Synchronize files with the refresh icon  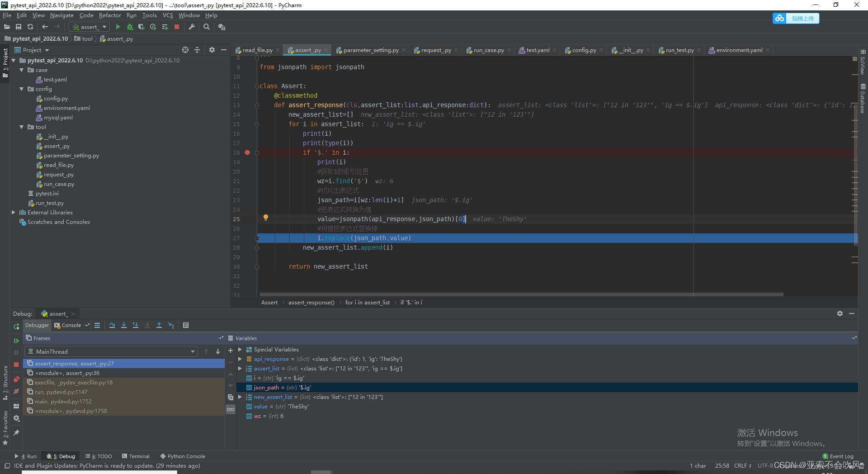tap(30, 27)
